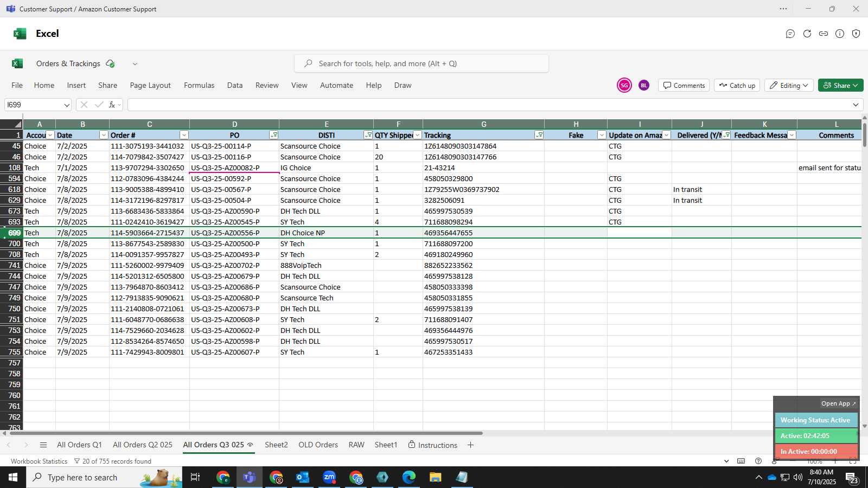Add a new sheet with plus icon
This screenshot has height=488, width=868.
tap(470, 445)
